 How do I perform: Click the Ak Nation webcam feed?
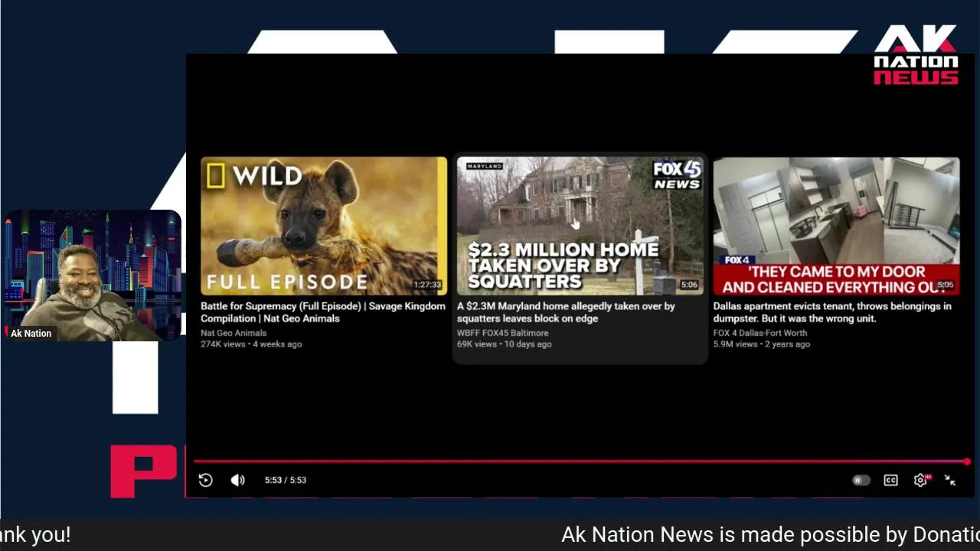click(x=92, y=275)
